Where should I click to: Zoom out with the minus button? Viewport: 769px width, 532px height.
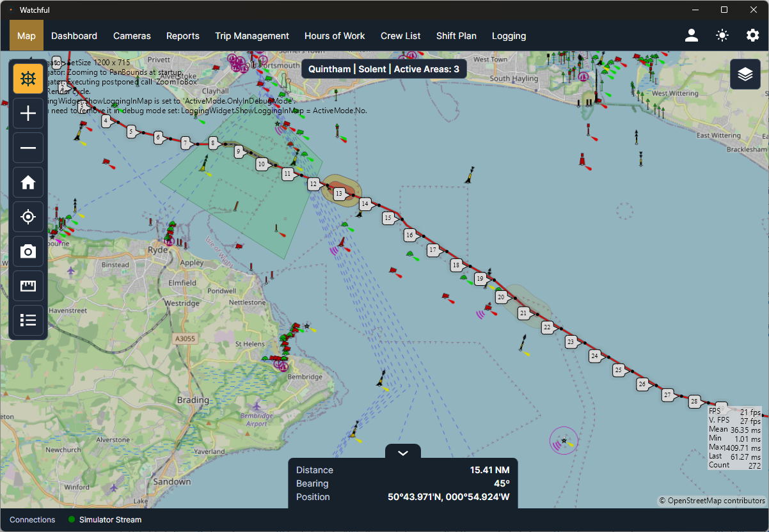point(28,148)
